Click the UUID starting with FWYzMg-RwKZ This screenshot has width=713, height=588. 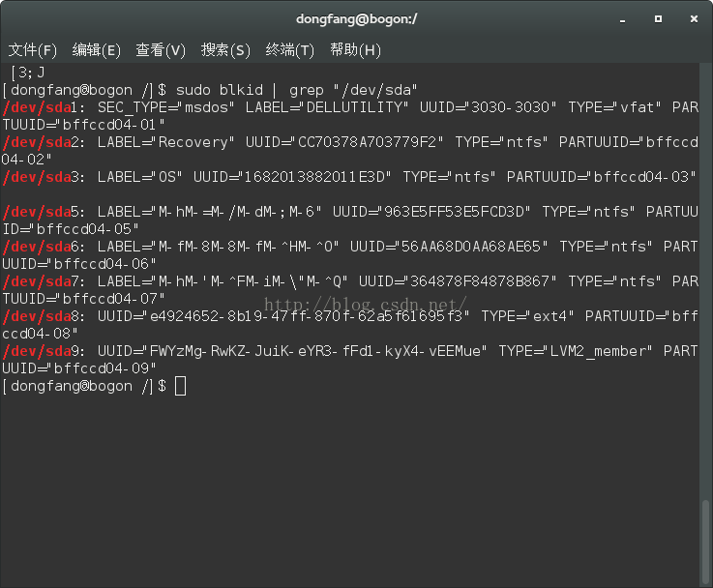pos(292,351)
